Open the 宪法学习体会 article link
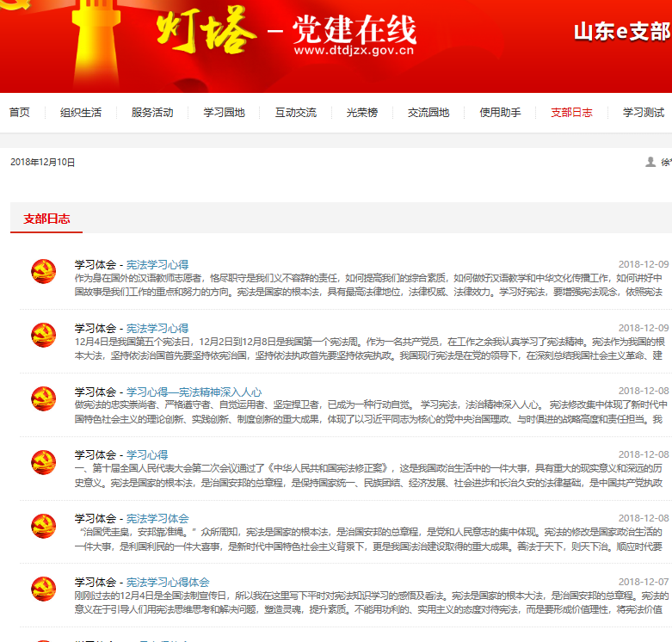 [157, 519]
